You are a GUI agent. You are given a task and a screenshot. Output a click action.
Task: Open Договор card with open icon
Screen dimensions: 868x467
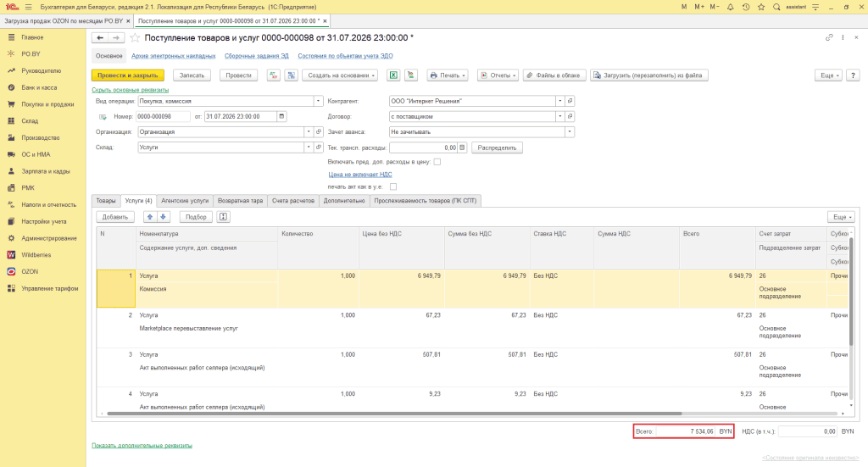click(570, 117)
